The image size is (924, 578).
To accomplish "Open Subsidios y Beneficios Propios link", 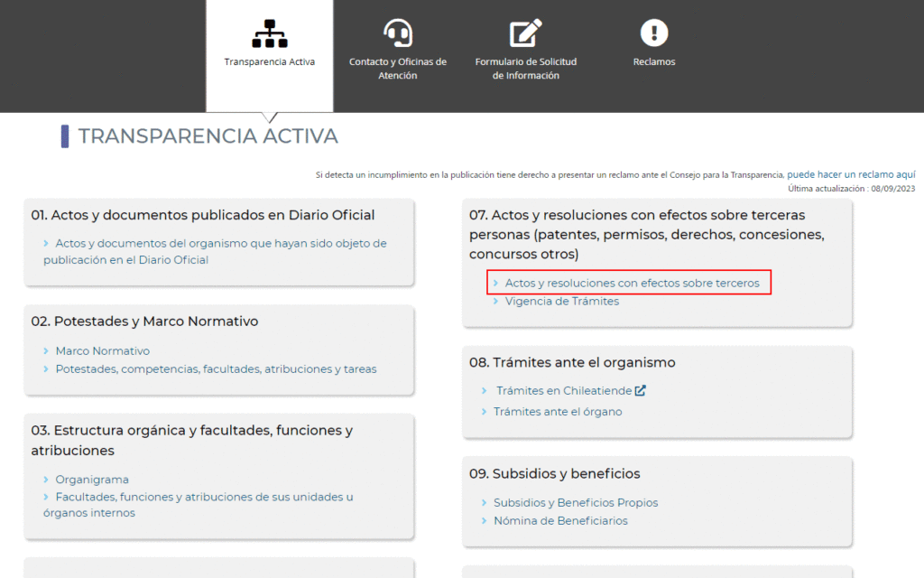I will (576, 502).
